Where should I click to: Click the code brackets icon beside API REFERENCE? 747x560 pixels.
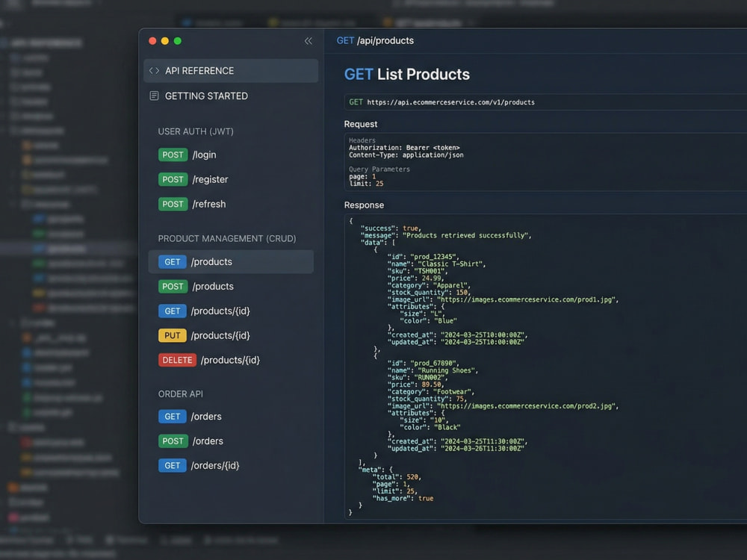click(154, 70)
